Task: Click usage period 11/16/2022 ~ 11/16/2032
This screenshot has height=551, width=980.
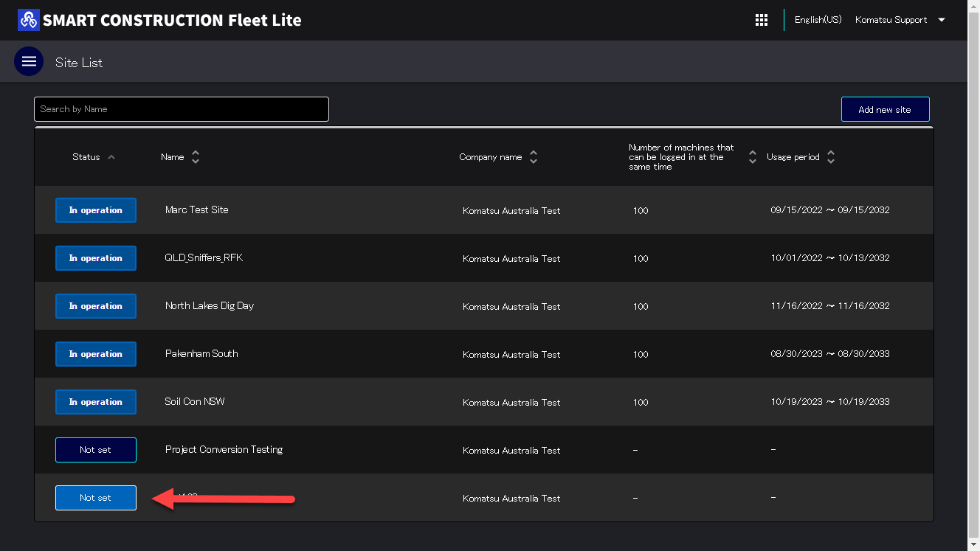Action: pos(830,306)
